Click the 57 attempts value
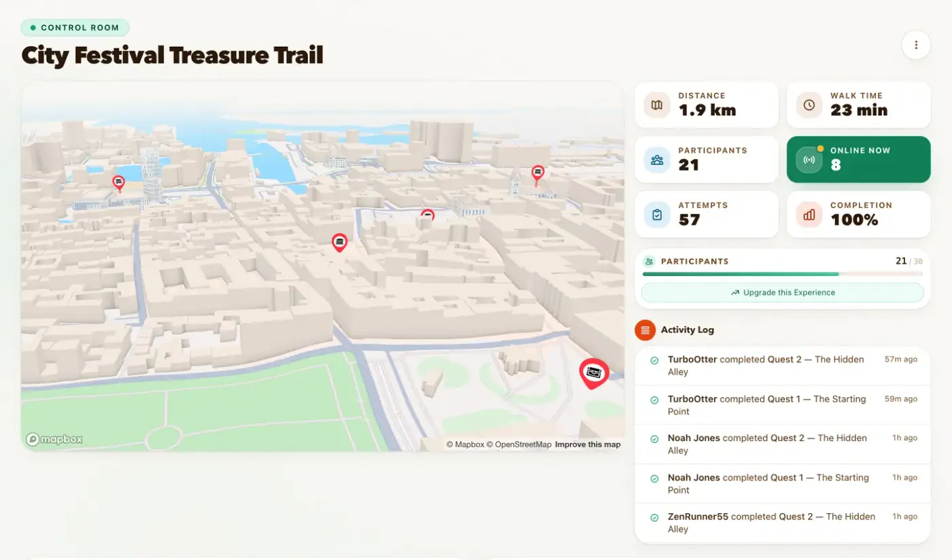Image resolution: width=952 pixels, height=560 pixels. (690, 220)
